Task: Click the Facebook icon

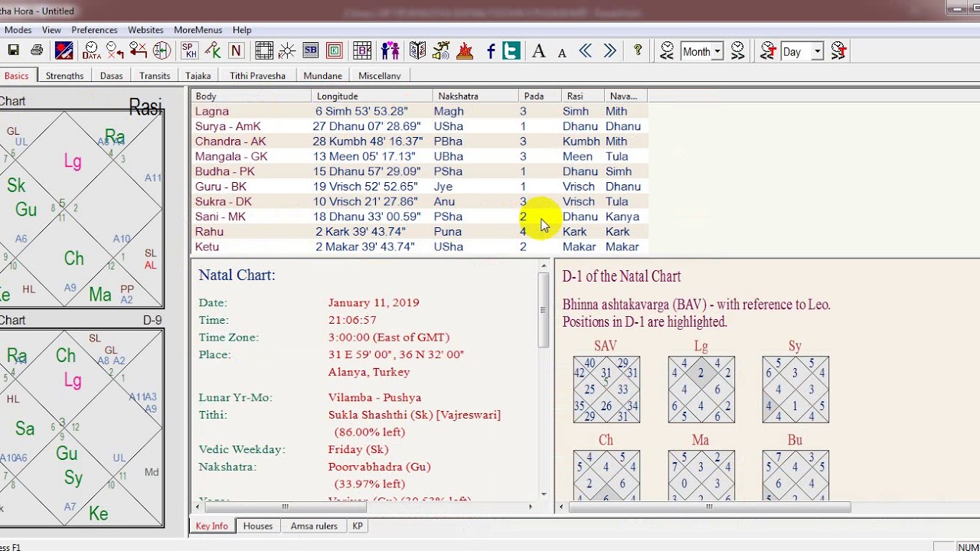Action: [x=491, y=51]
